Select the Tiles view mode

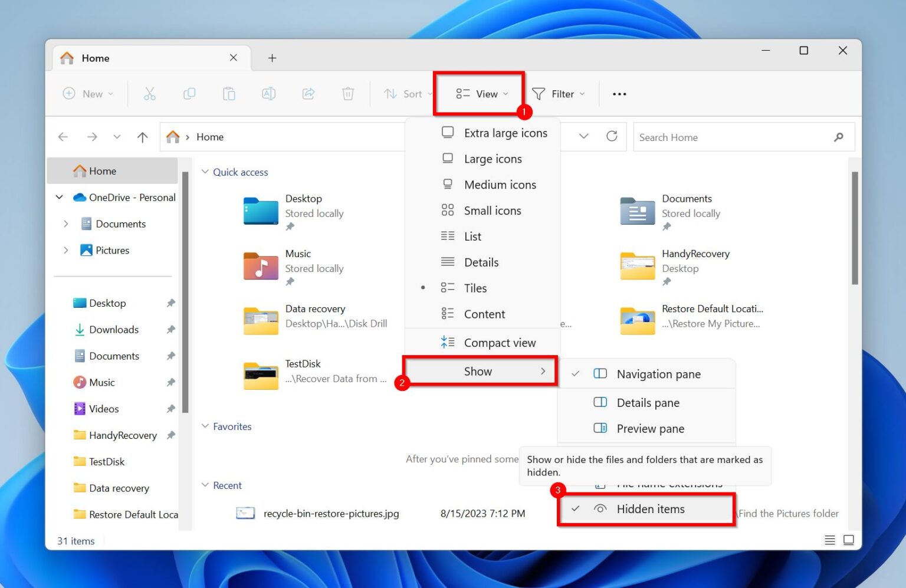point(475,288)
